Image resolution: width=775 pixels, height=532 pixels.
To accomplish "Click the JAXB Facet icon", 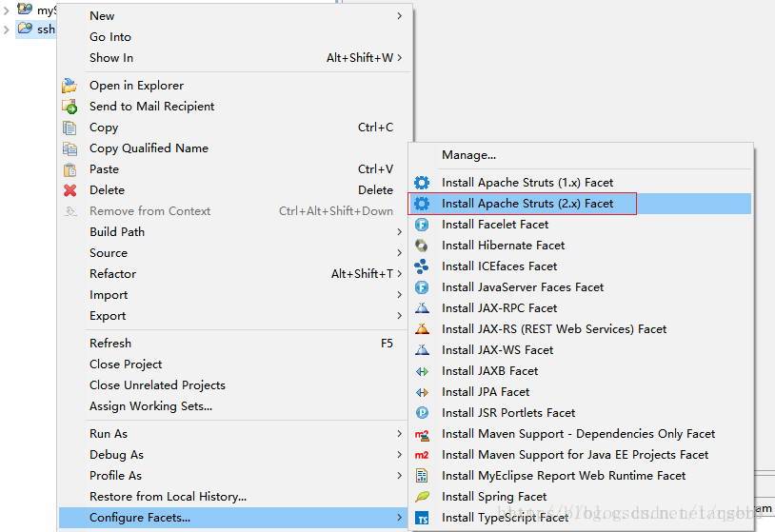I will (x=422, y=371).
